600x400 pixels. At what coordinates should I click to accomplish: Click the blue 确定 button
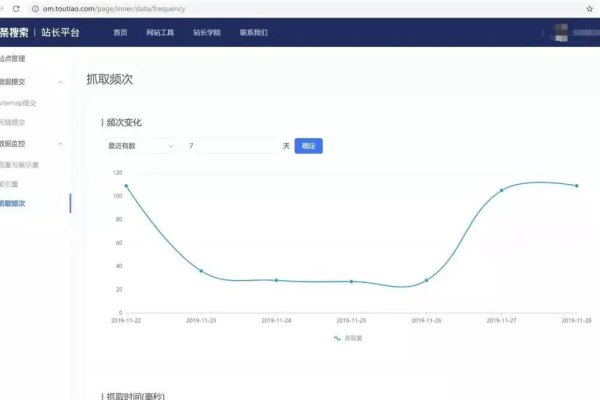point(308,146)
